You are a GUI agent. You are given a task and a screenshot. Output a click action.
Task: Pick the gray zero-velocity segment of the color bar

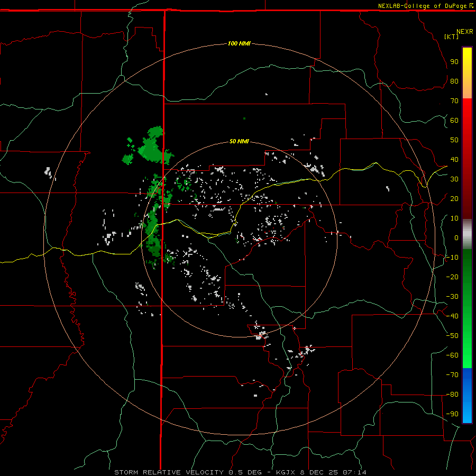(467, 234)
